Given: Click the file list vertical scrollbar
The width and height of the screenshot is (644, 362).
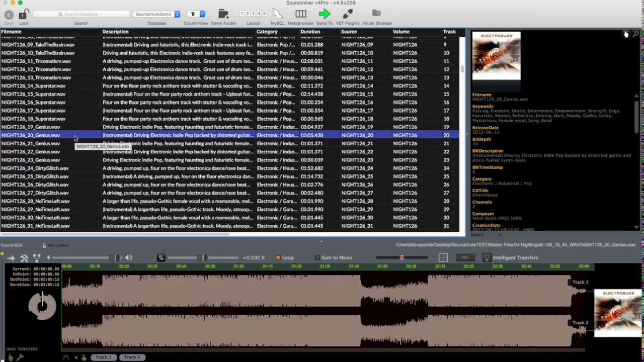Looking at the screenshot, I should [462, 69].
